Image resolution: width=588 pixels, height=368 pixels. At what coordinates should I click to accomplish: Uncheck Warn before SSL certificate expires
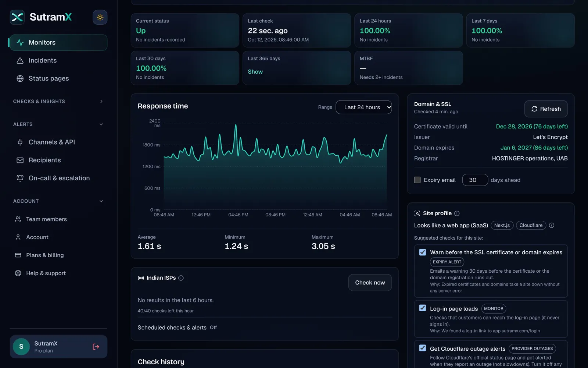pos(423,252)
